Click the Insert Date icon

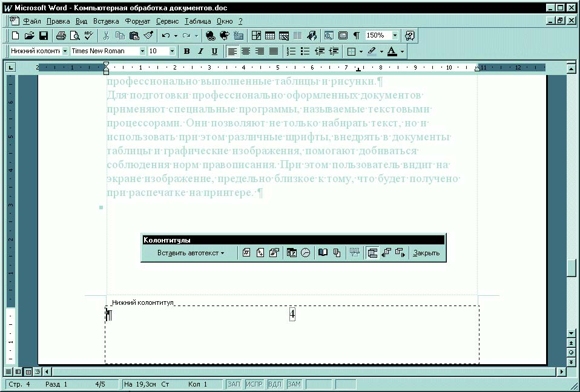[292, 253]
